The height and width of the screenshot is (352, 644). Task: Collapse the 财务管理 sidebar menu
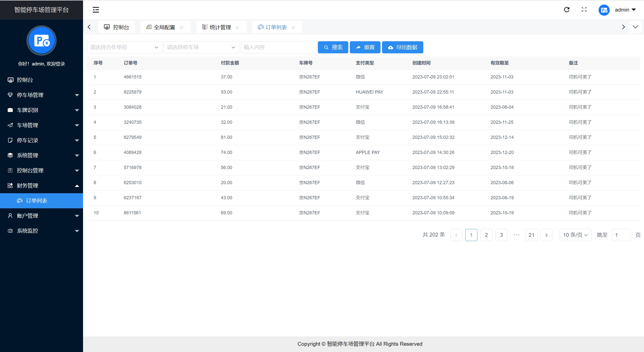click(42, 186)
